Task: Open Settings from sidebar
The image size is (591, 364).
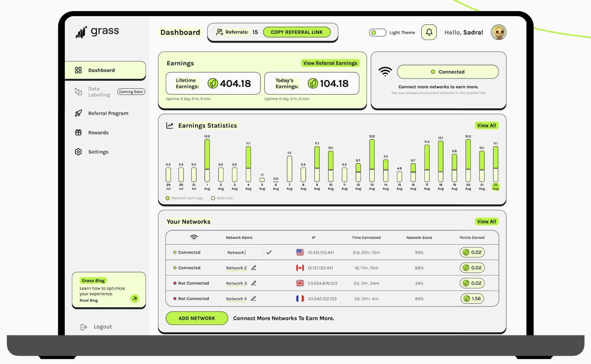Action: [x=98, y=152]
